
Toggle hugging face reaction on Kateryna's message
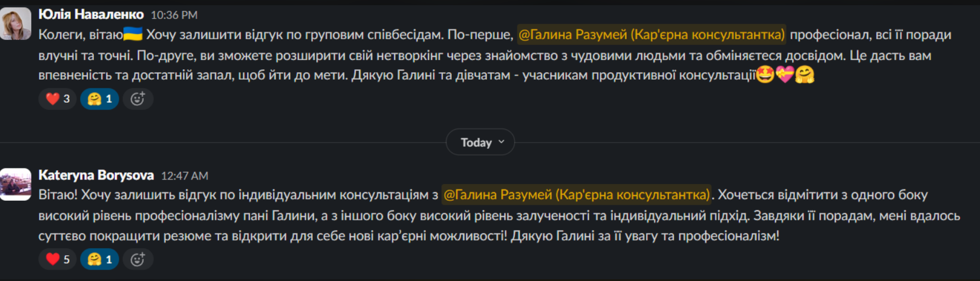pyautogui.click(x=100, y=259)
